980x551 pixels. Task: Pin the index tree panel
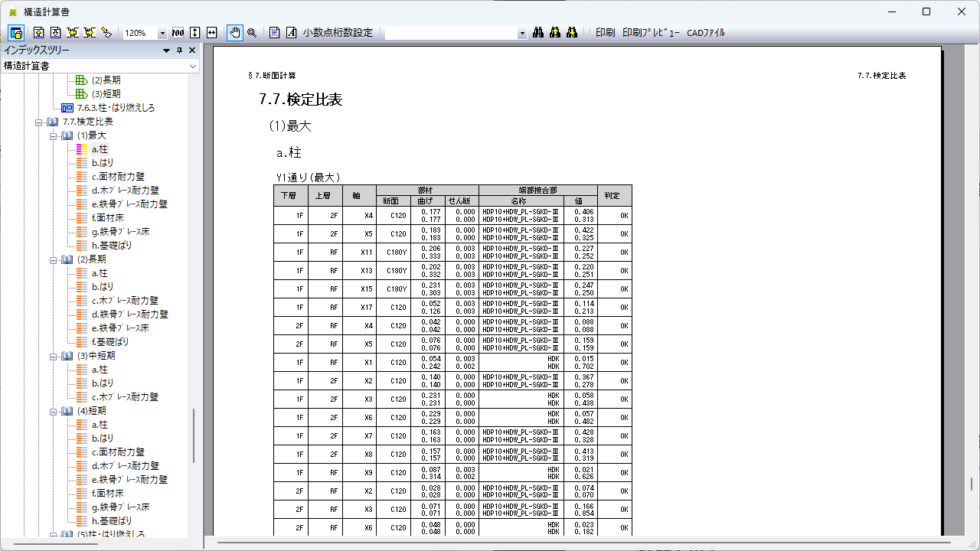tap(180, 51)
